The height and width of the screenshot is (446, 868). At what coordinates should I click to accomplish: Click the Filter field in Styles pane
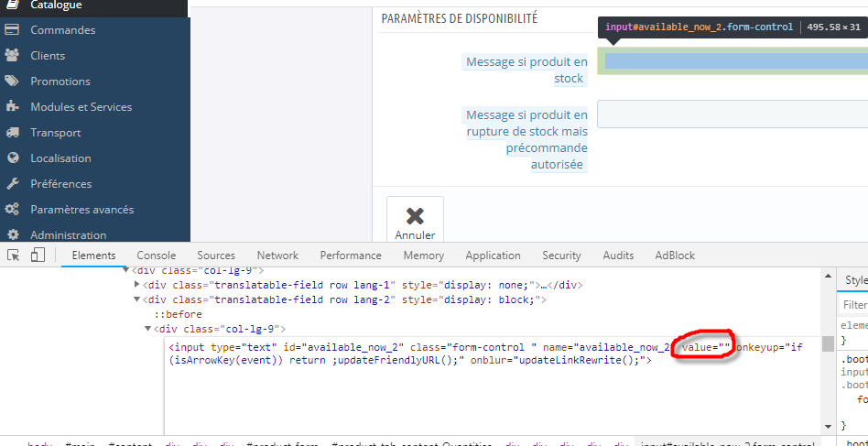[854, 304]
